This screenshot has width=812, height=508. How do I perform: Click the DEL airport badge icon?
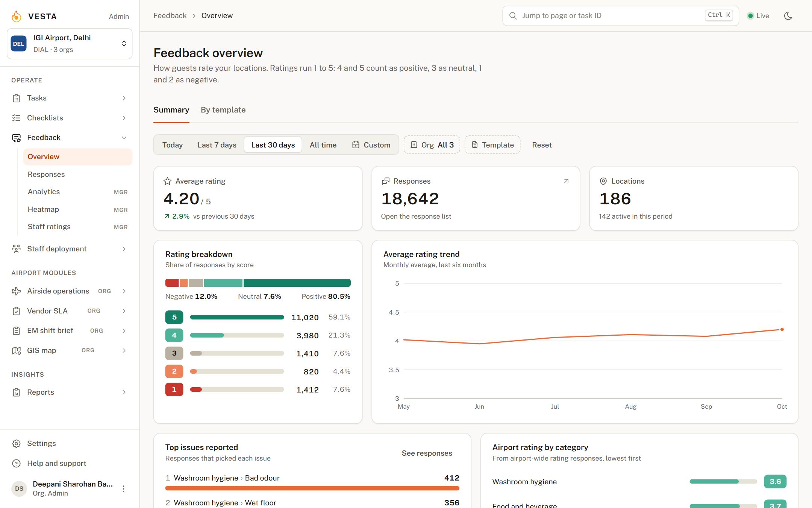(x=18, y=44)
